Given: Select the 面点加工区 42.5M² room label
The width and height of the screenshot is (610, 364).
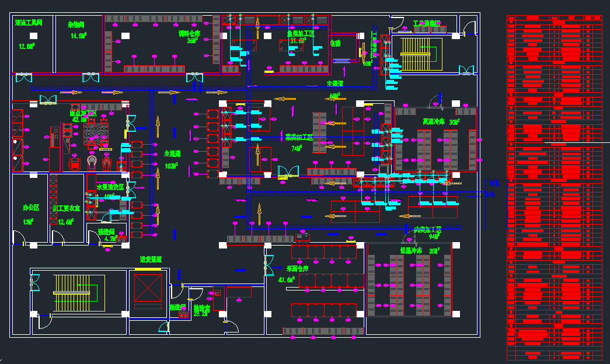Looking at the screenshot, I should pos(83,116).
